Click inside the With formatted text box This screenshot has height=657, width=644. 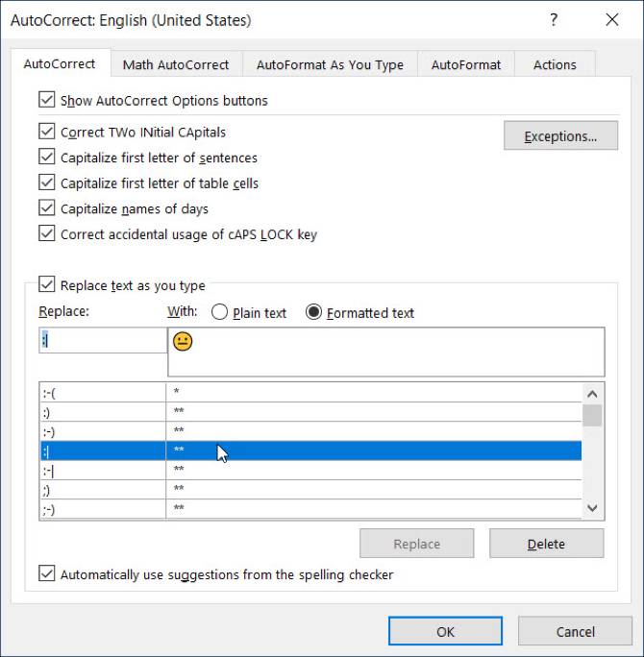(386, 352)
